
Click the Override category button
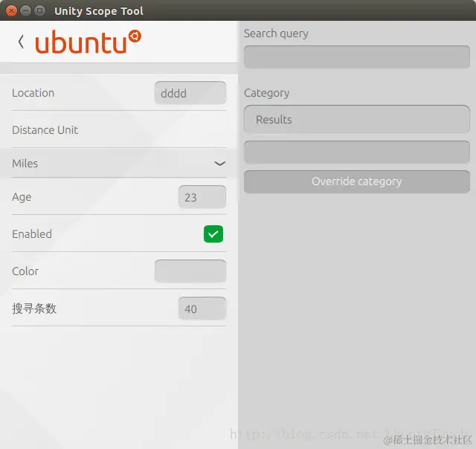357,181
